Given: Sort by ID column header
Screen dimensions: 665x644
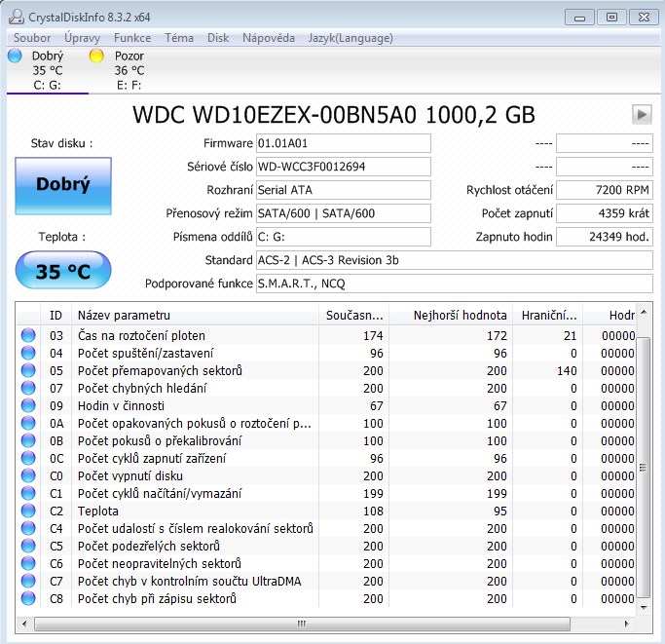Looking at the screenshot, I should pos(55,316).
